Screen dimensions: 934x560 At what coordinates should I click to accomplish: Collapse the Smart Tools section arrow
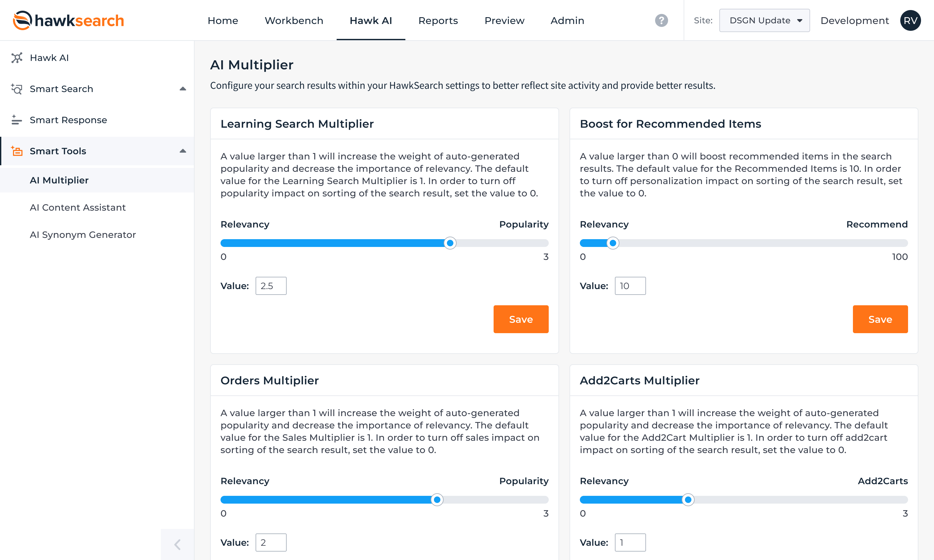click(183, 151)
